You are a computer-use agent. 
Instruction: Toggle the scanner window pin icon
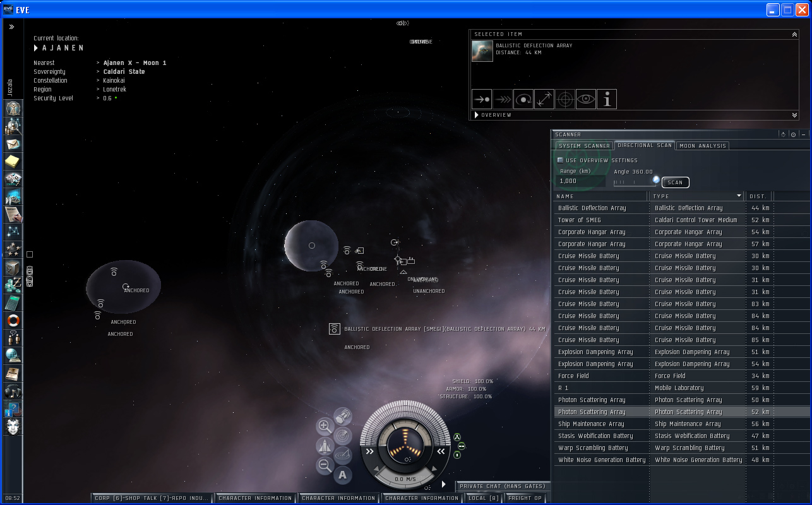(x=784, y=134)
